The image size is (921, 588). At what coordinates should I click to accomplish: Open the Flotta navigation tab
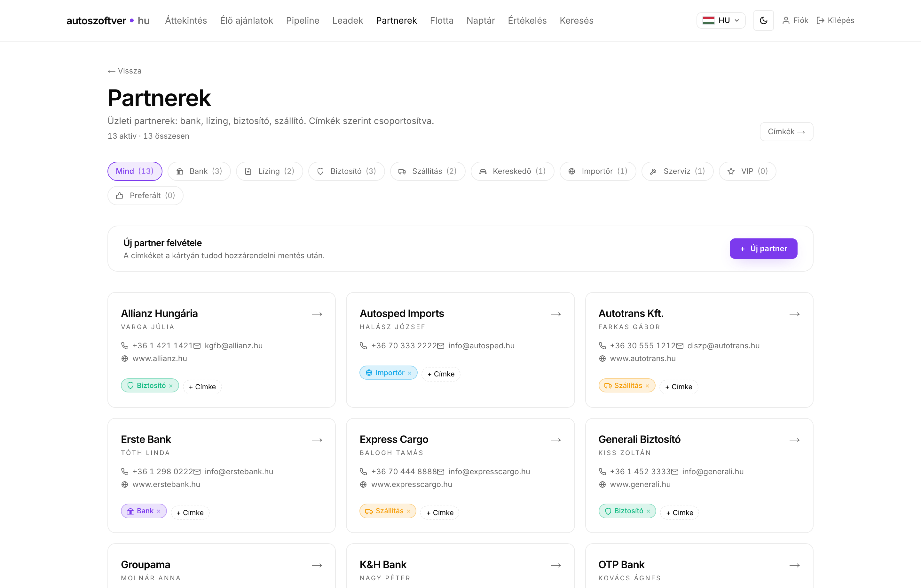(x=441, y=20)
